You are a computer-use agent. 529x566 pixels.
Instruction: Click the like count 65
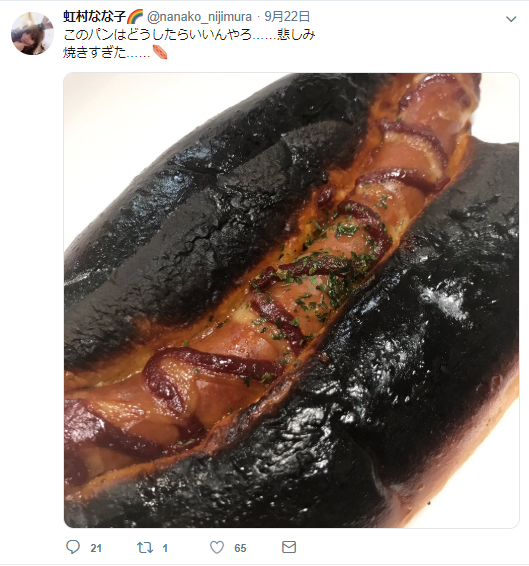(x=240, y=548)
